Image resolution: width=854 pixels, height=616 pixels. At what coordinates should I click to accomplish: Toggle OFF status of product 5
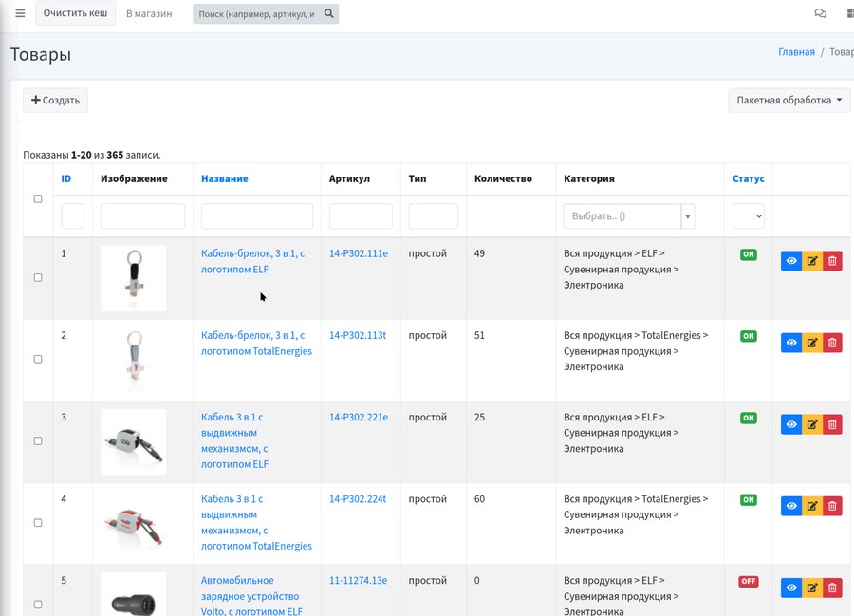tap(749, 581)
